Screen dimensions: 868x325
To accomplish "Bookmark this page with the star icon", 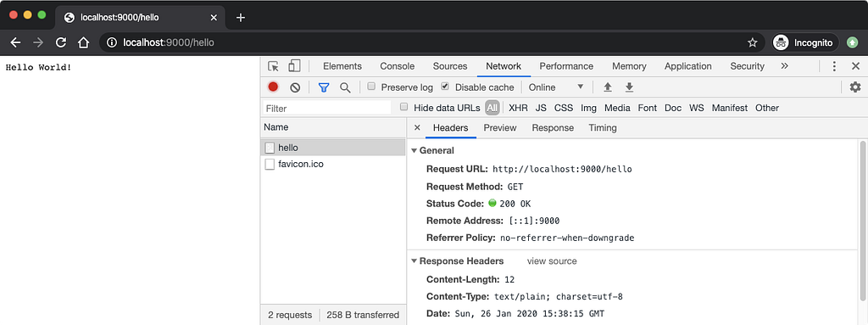I will pos(753,42).
